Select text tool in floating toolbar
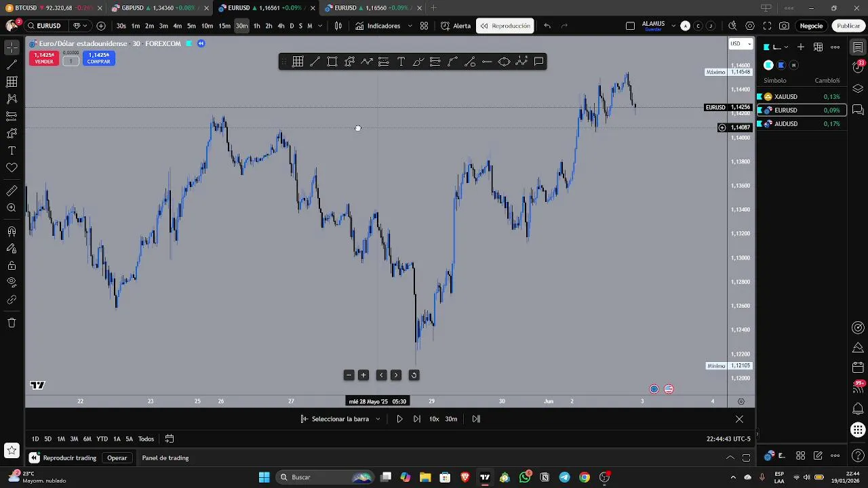The width and height of the screenshot is (868, 488). (x=401, y=62)
